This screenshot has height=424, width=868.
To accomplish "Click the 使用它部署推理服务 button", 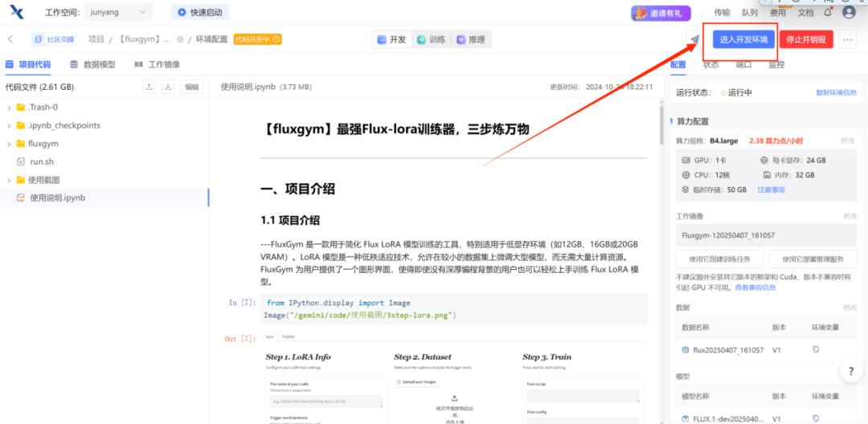I will pyautogui.click(x=813, y=259).
